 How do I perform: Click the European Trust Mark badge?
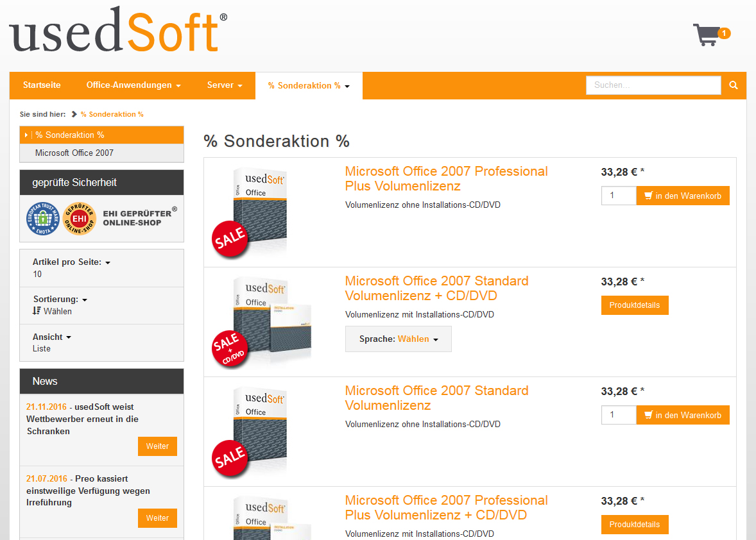(42, 219)
